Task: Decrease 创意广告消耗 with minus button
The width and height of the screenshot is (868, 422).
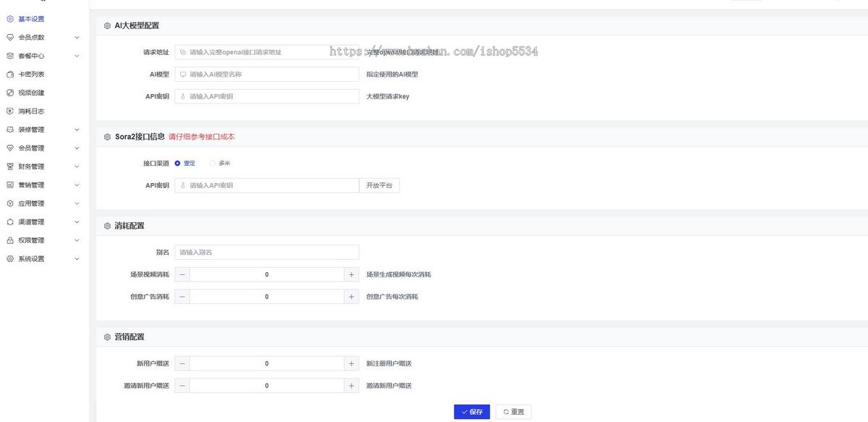Action: (182, 297)
